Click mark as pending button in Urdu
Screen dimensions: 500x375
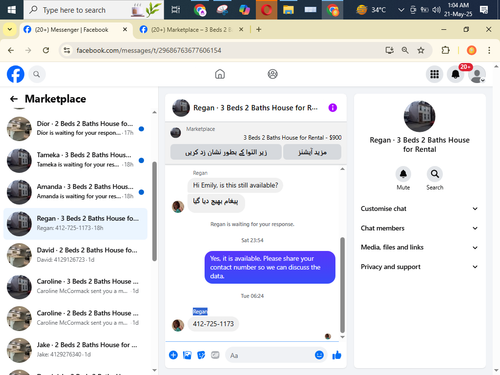(x=226, y=152)
